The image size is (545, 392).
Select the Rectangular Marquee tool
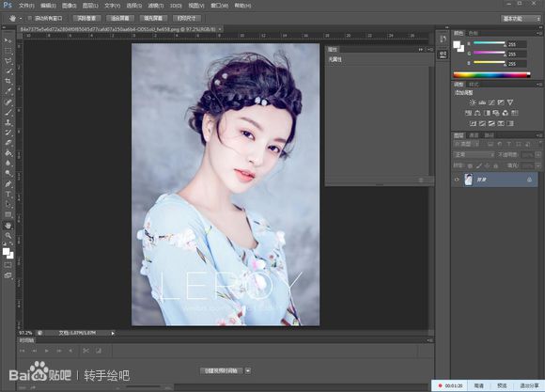[x=8, y=51]
